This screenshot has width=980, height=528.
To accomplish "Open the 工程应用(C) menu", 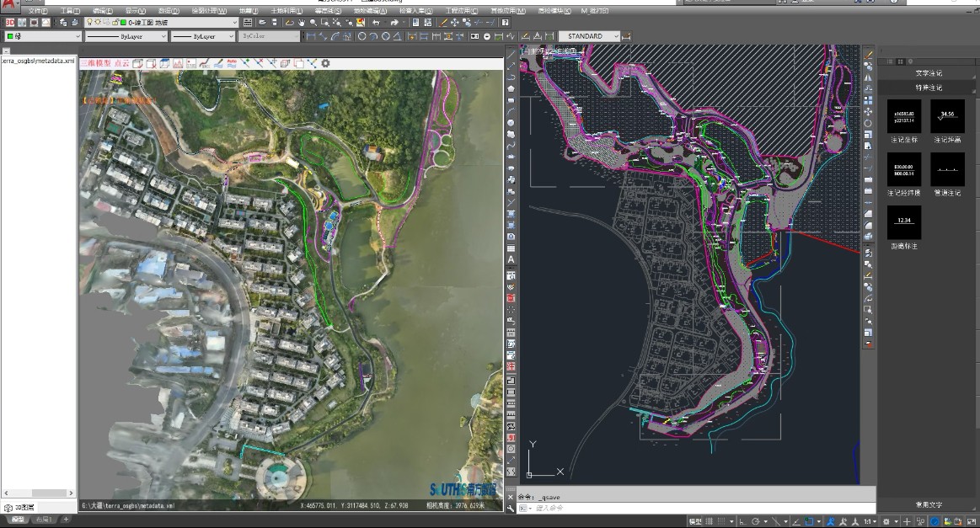I will coord(461,11).
